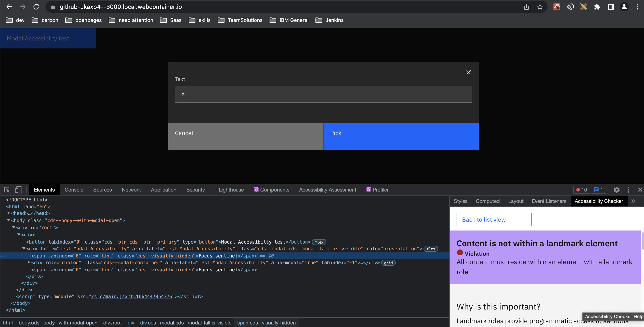Open the Computed styles tab
Image resolution: width=644 pixels, height=327 pixels.
click(x=488, y=201)
